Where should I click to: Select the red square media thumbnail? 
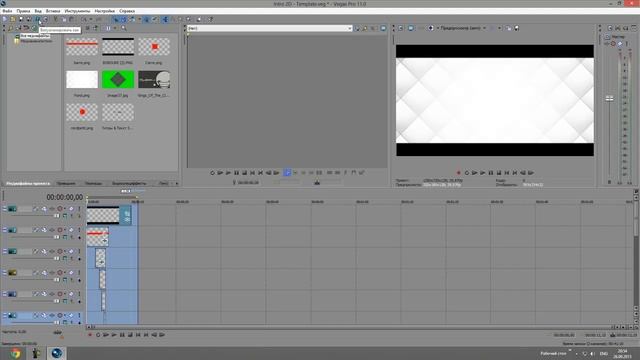click(x=154, y=47)
